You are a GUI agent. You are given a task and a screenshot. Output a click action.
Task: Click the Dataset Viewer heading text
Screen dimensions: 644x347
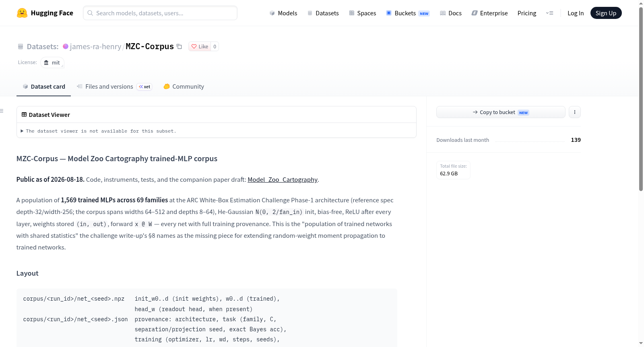50,115
